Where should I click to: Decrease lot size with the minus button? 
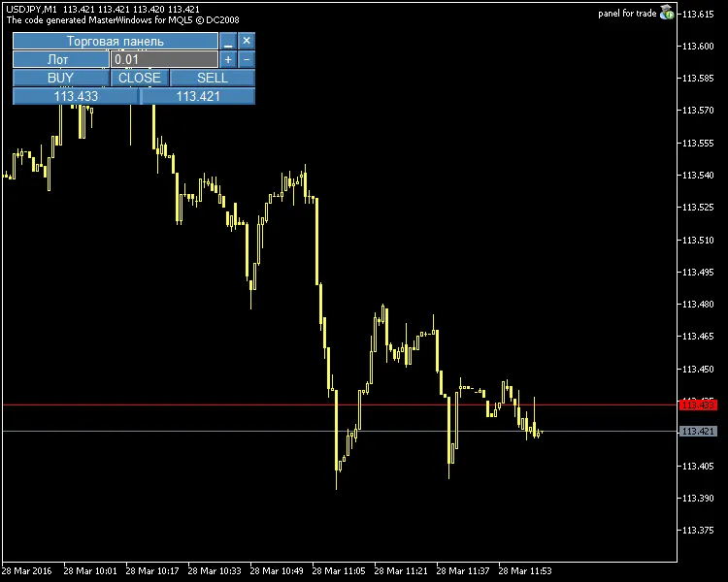pyautogui.click(x=247, y=59)
